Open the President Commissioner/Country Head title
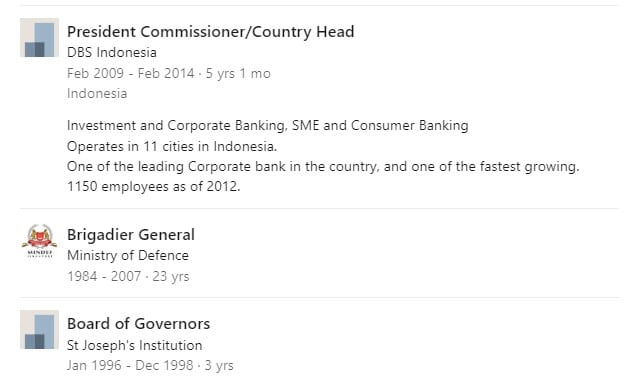The width and height of the screenshot is (626, 383). tap(210, 32)
